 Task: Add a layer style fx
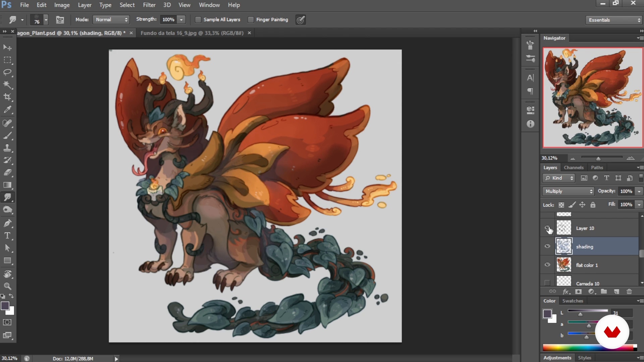(566, 292)
